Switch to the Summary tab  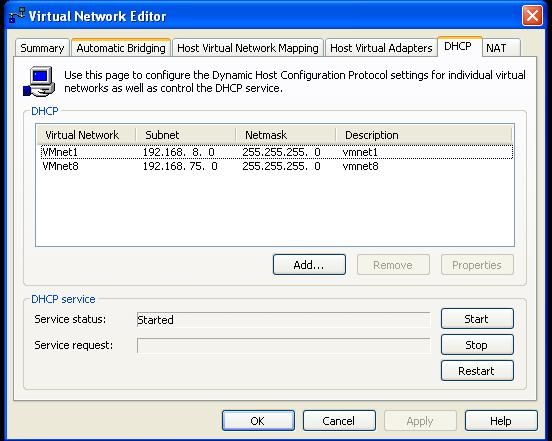point(42,48)
